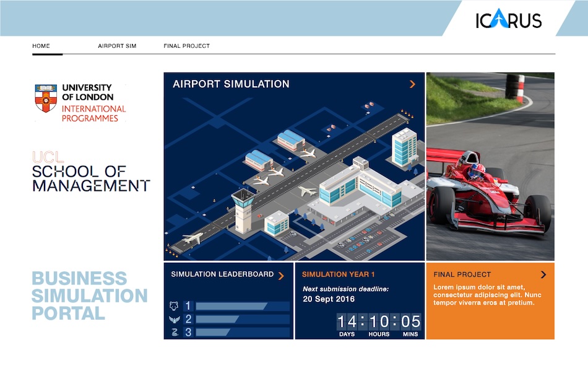Click the SIMULATION LEADERBOARD title
588x368 pixels.
(222, 274)
